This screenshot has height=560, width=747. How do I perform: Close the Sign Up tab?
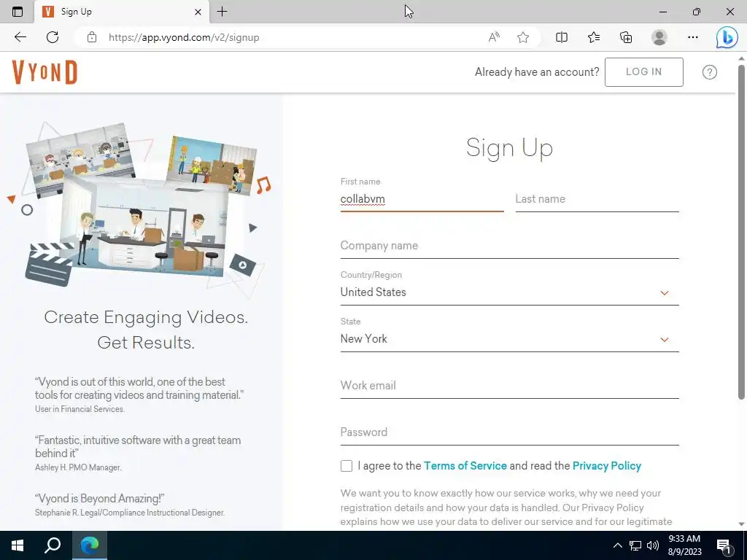point(198,12)
